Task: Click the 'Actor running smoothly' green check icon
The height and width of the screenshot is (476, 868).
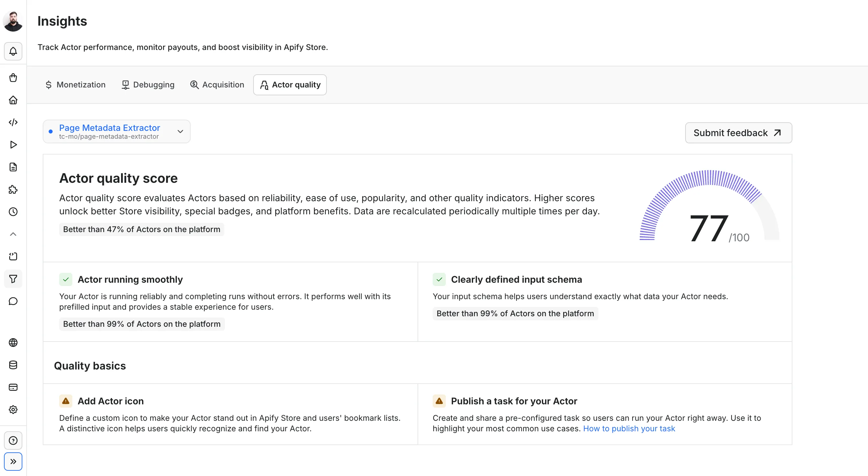Action: (x=66, y=279)
